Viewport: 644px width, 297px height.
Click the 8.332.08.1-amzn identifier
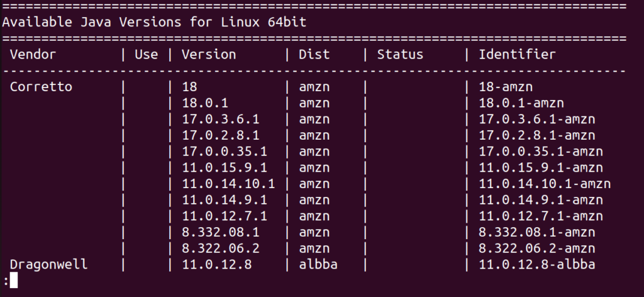click(x=537, y=233)
